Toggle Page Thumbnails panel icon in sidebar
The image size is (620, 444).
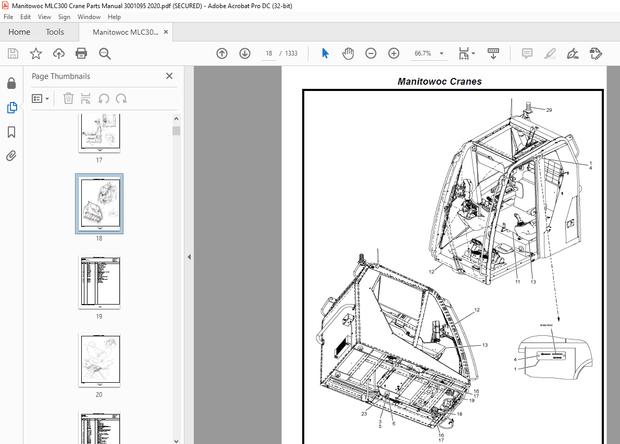pos(11,108)
